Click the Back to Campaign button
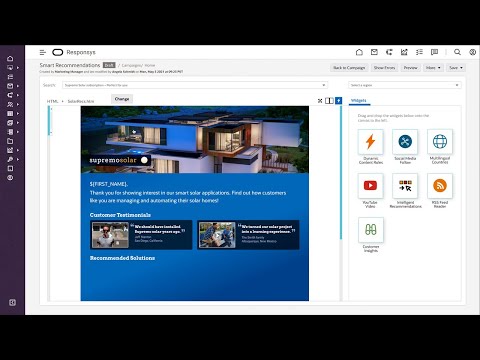This screenshot has height=360, width=480. 349,68
